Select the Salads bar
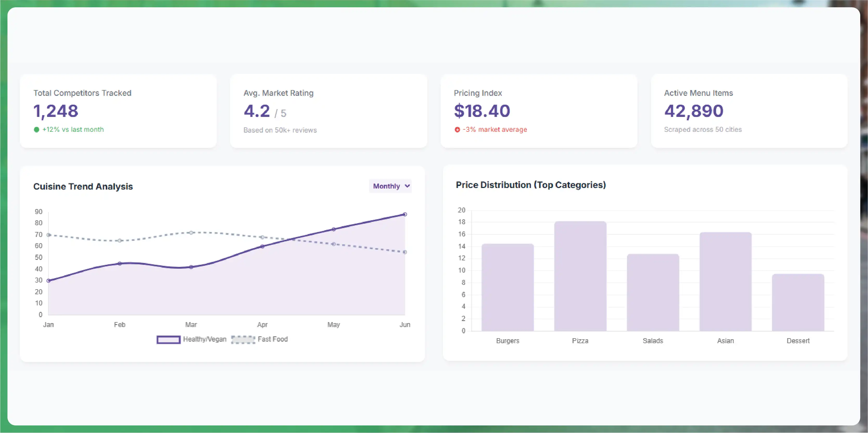The image size is (868, 433). 653,292
